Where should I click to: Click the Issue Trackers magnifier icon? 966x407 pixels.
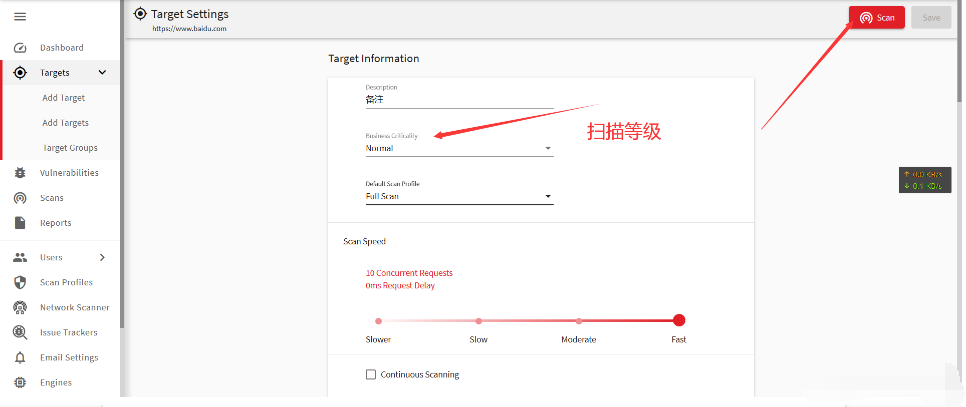[x=20, y=332]
